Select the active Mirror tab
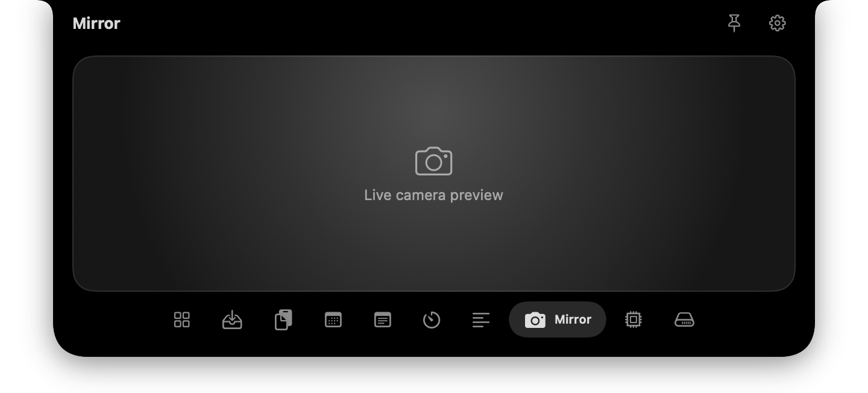 (558, 319)
